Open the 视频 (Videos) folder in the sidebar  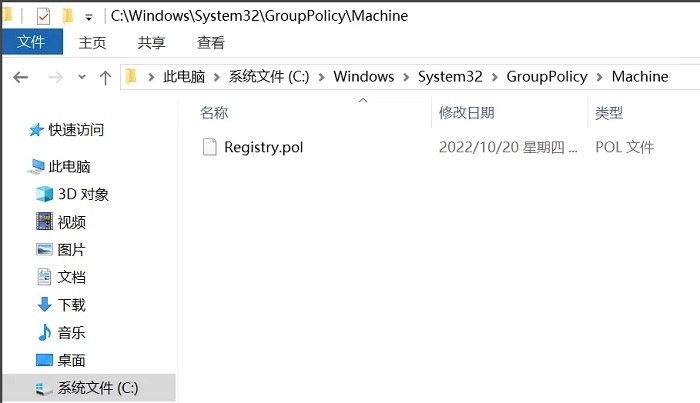click(71, 222)
